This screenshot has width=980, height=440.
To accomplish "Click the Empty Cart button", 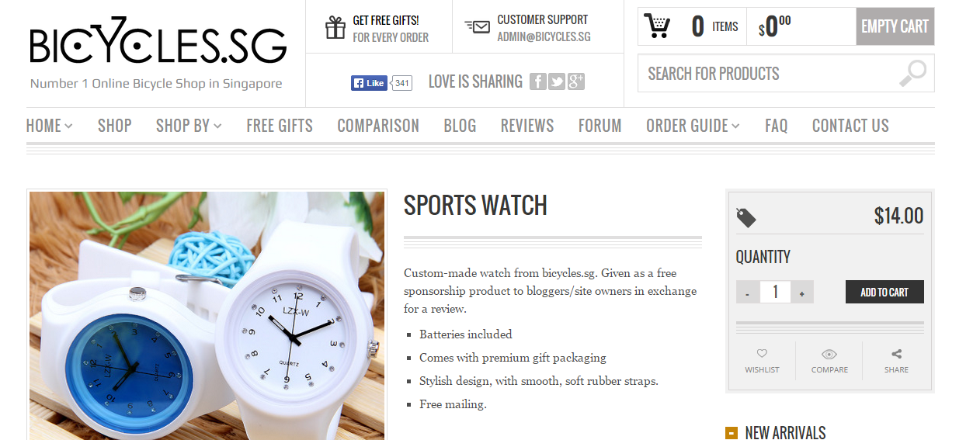I will [x=895, y=26].
